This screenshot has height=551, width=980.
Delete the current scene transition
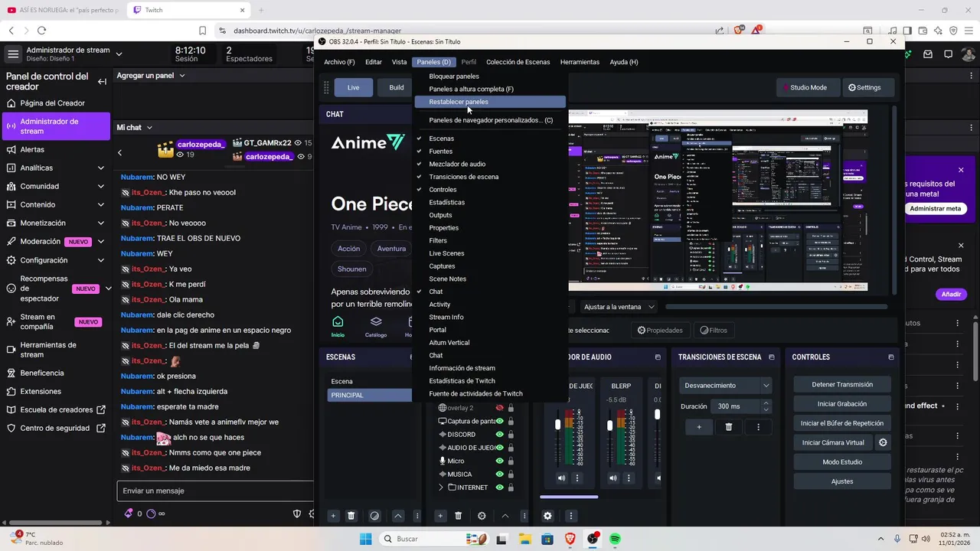(729, 427)
